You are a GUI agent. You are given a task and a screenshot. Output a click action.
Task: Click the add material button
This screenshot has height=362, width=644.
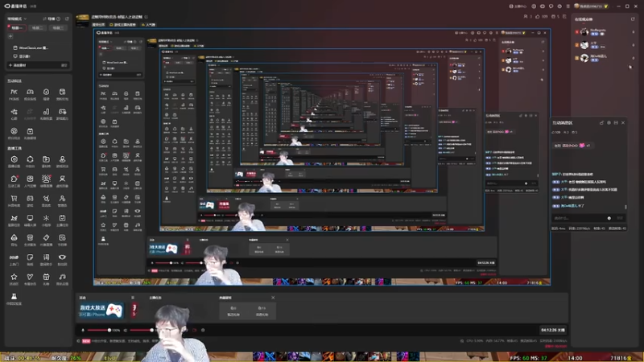coord(17,65)
